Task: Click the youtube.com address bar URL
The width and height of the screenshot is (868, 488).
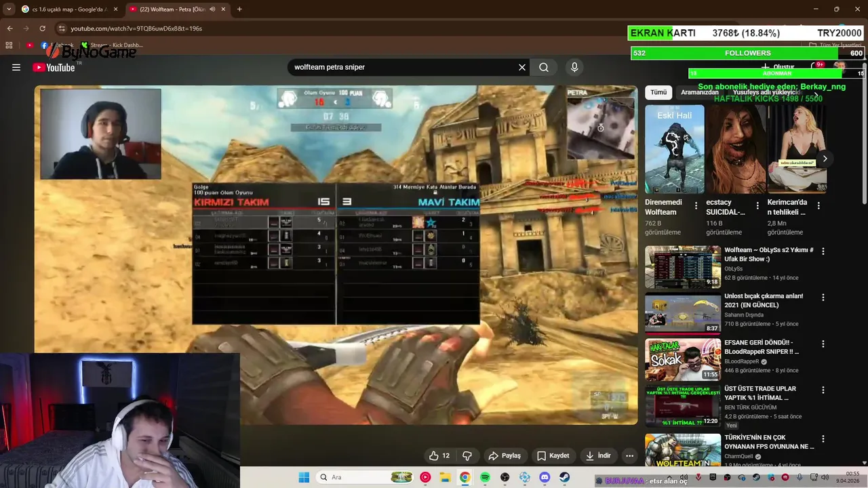Action: (136, 28)
